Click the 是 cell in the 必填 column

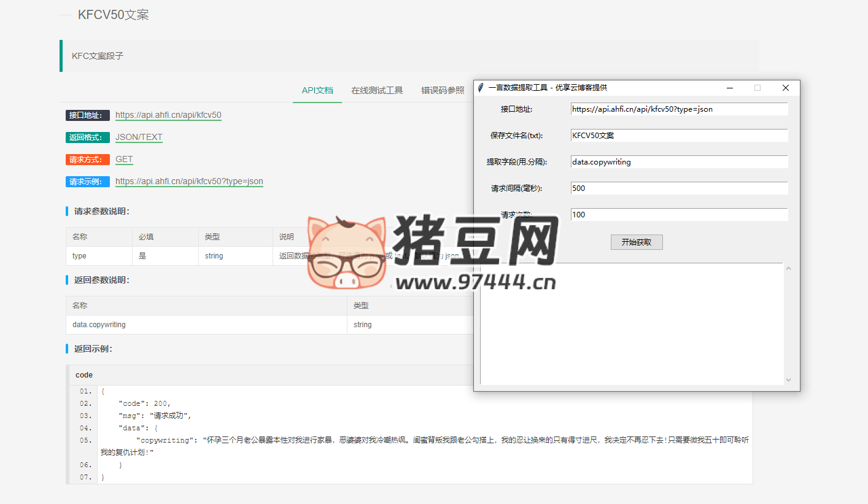[166, 256]
